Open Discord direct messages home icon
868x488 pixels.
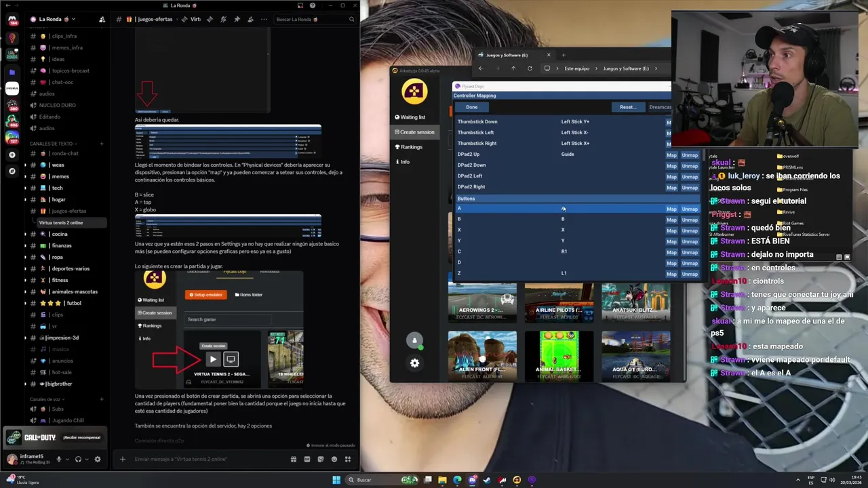coord(12,20)
